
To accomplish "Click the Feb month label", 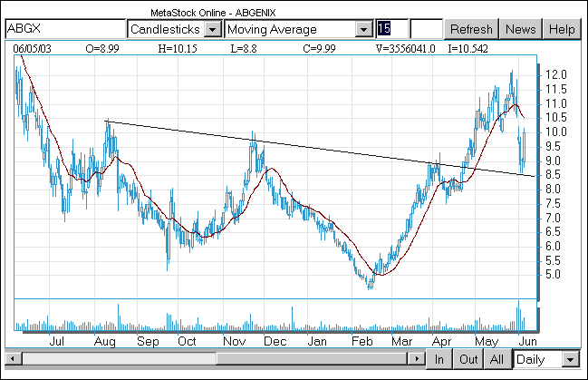I will click(362, 341).
